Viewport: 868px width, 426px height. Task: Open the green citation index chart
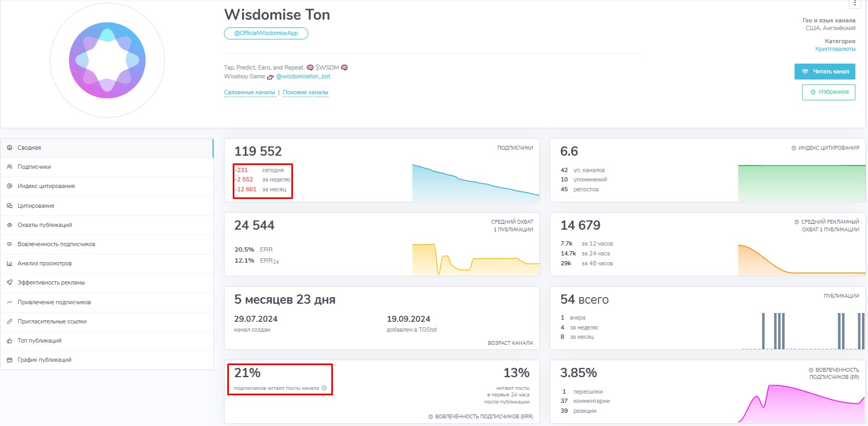(802, 183)
